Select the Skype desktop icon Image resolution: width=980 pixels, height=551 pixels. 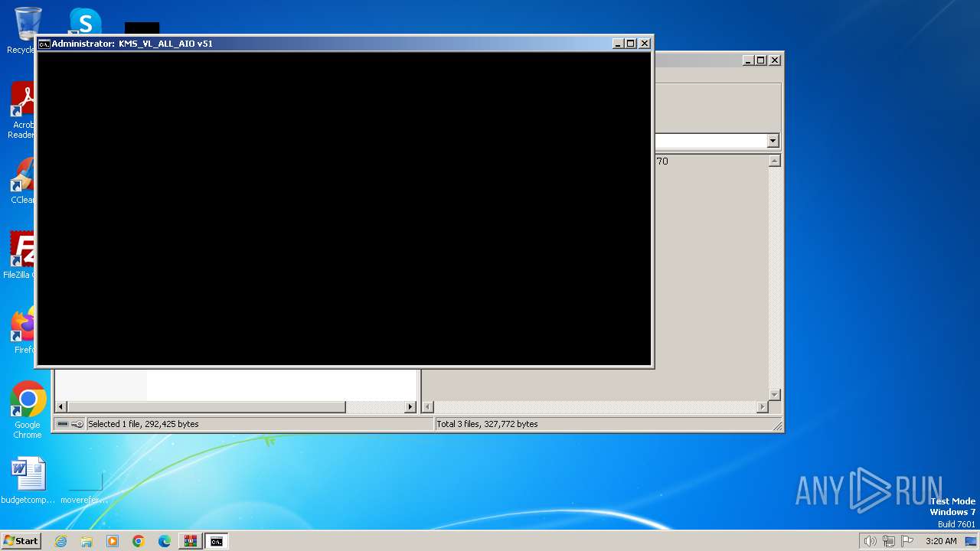[85, 21]
